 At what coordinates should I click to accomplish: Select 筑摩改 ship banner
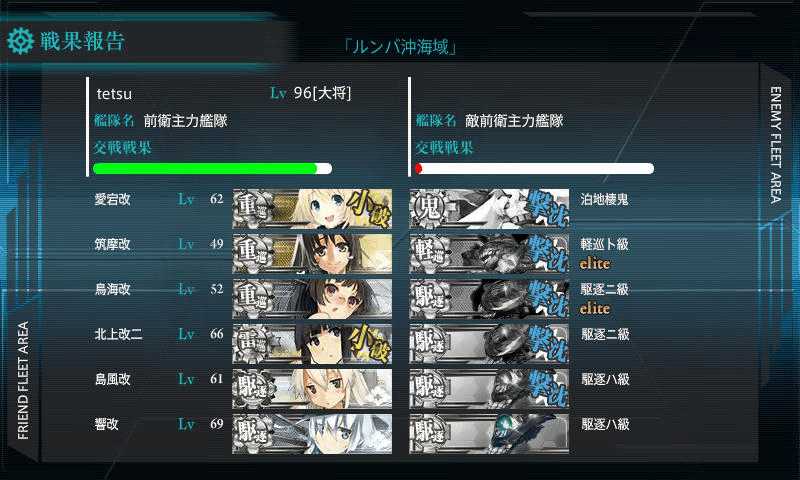coord(312,254)
